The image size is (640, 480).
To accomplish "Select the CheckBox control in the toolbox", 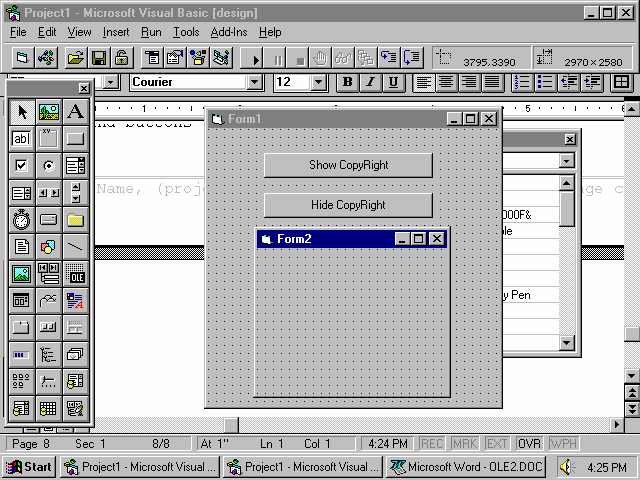I will (21, 166).
